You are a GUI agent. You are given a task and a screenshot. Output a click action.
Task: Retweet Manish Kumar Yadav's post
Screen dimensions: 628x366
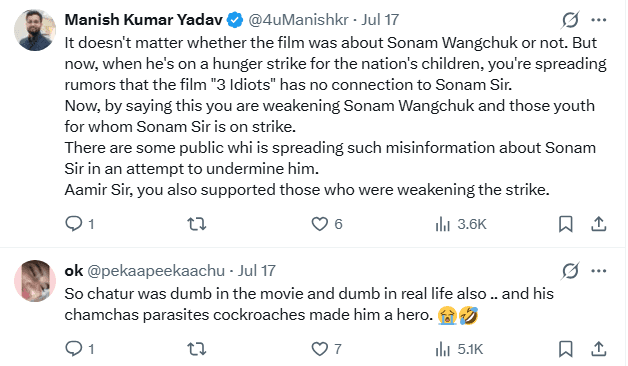tap(197, 224)
